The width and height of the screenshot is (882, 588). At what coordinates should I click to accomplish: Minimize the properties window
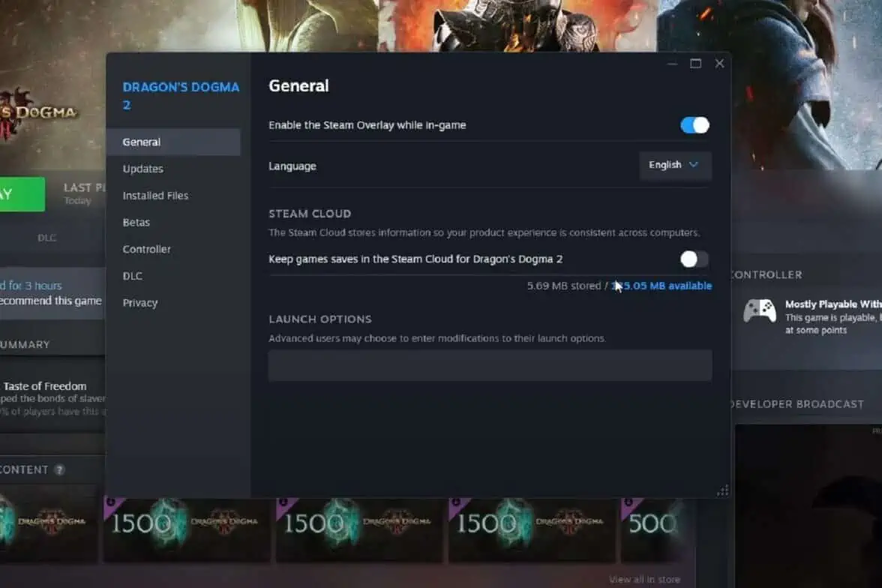(672, 64)
